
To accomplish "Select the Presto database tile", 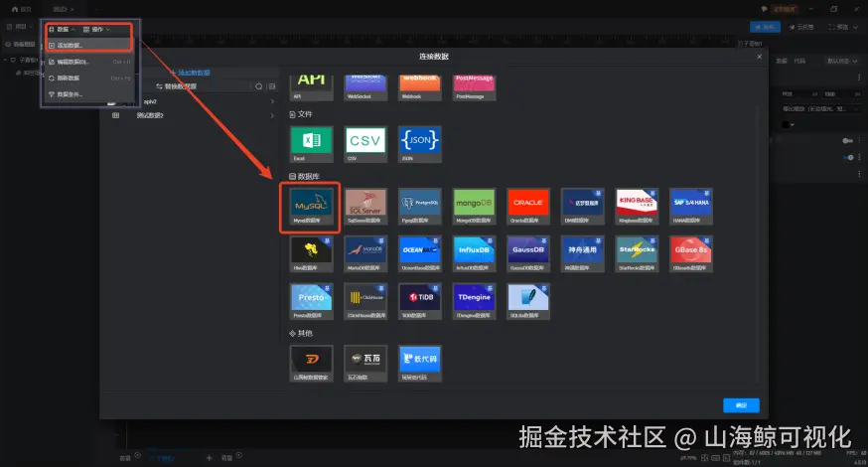I will pyautogui.click(x=312, y=302).
